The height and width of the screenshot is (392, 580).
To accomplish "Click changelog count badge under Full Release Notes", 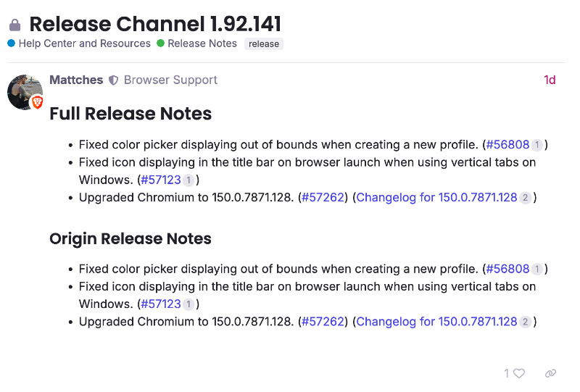I will click(x=525, y=198).
